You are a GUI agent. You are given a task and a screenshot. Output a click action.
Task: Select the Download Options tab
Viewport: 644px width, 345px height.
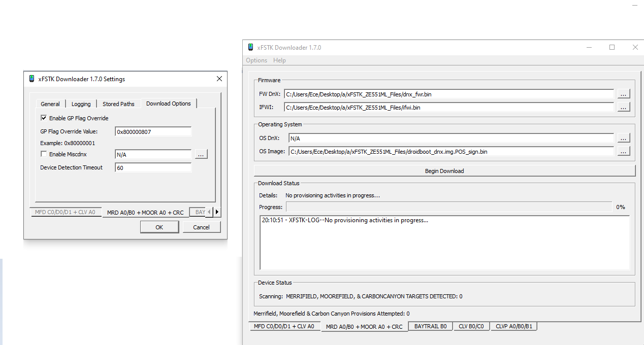pos(169,103)
